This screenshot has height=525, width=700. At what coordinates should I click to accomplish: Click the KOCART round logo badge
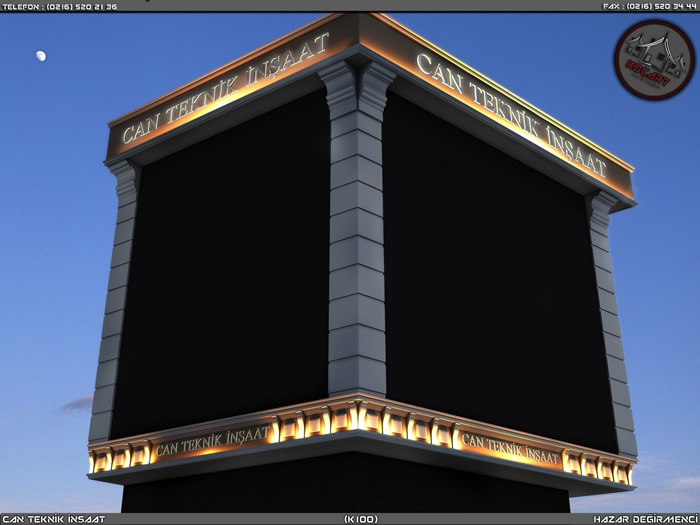click(x=654, y=59)
